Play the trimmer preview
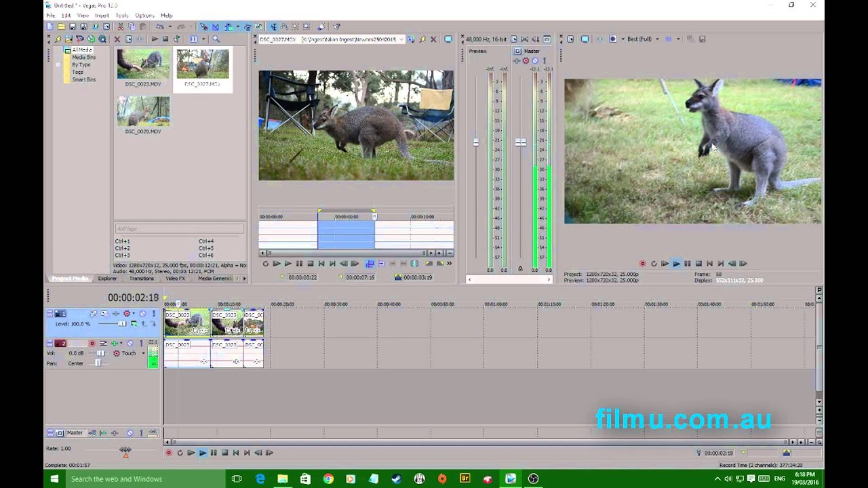 click(288, 264)
